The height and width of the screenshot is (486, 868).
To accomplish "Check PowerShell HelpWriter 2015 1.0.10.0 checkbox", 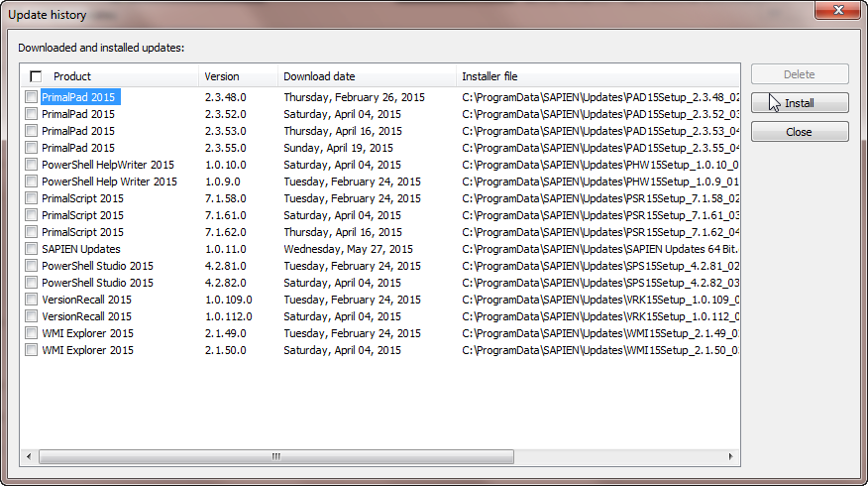I will tap(31, 165).
